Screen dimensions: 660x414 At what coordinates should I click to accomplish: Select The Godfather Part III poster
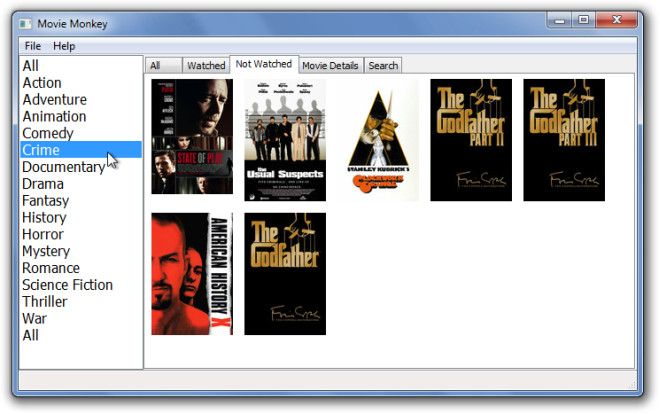pos(564,140)
